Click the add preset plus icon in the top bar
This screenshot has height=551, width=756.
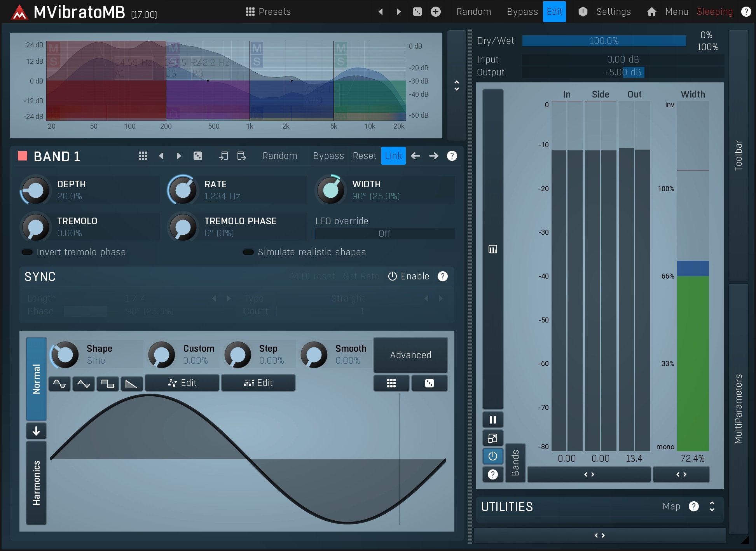tap(436, 12)
